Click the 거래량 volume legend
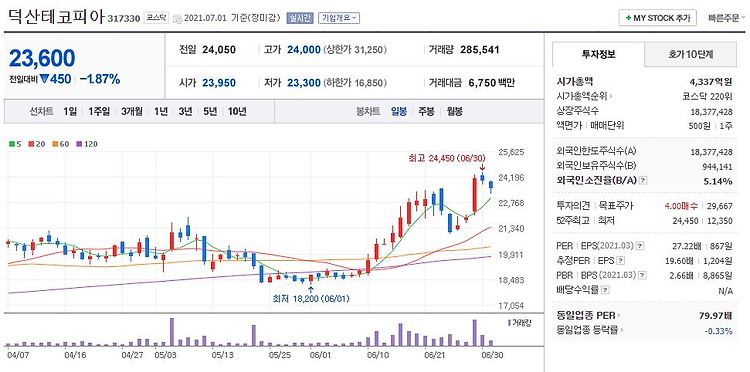This screenshot has height=372, width=750. coord(519,322)
